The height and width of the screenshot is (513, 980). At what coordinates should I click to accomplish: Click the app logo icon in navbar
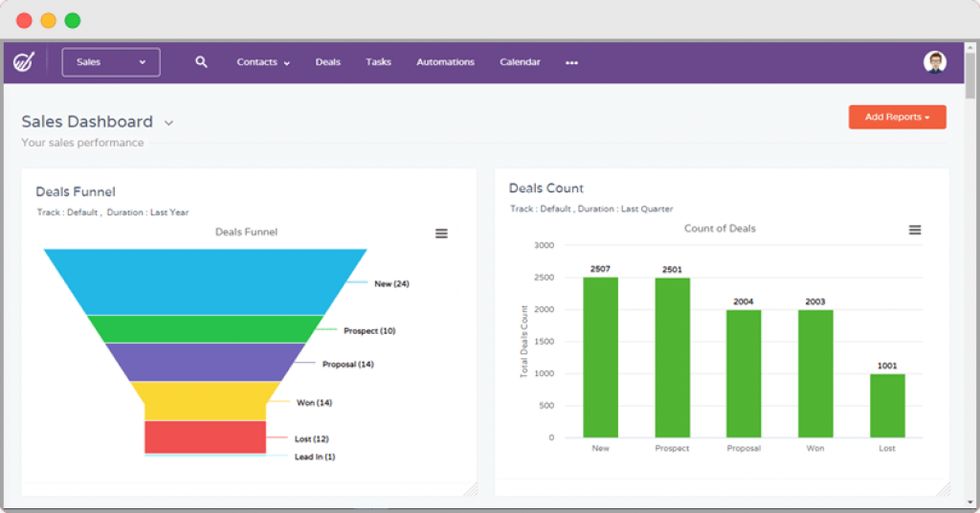pos(23,62)
